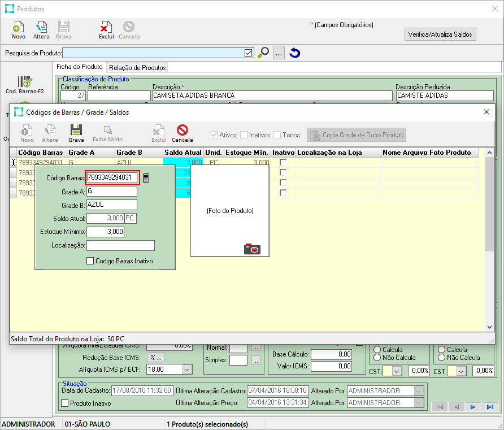The height and width of the screenshot is (430, 504).
Task: Click the Grava floppy disk icon in dialog
Action: [76, 130]
